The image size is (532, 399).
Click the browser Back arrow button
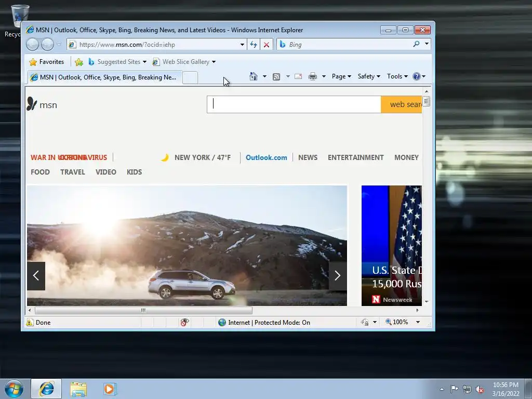click(x=32, y=45)
